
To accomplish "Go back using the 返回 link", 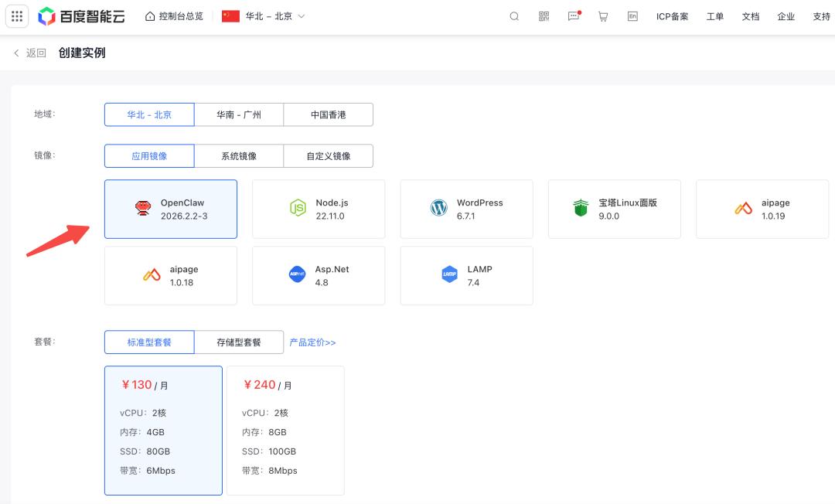I will tap(30, 53).
